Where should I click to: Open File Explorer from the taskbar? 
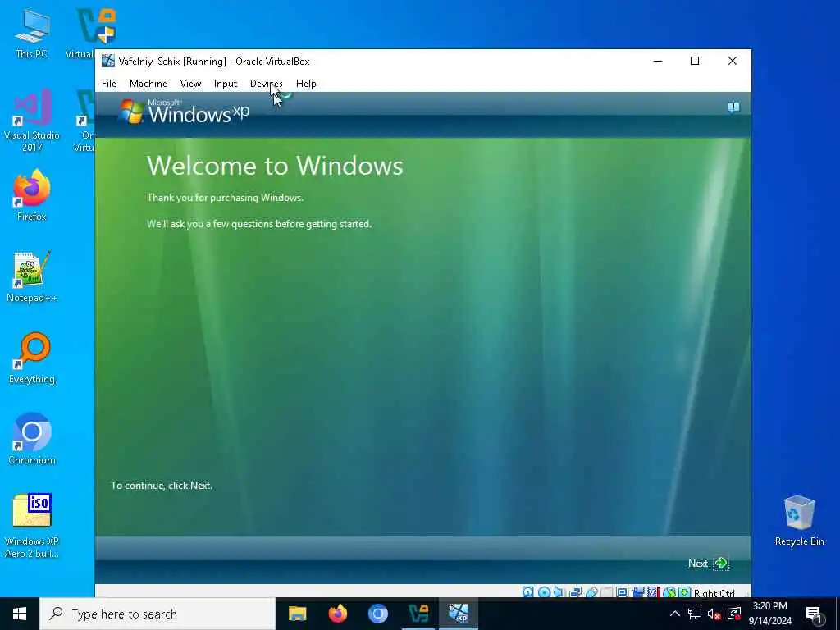[297, 614]
